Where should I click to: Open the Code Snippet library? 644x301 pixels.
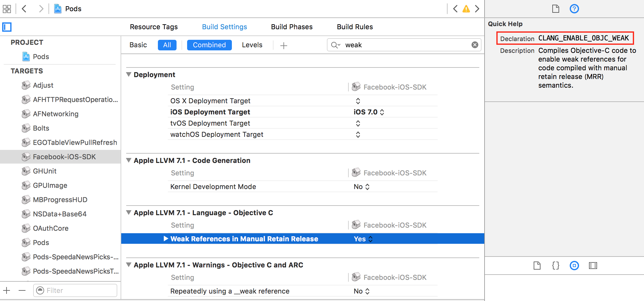555,266
